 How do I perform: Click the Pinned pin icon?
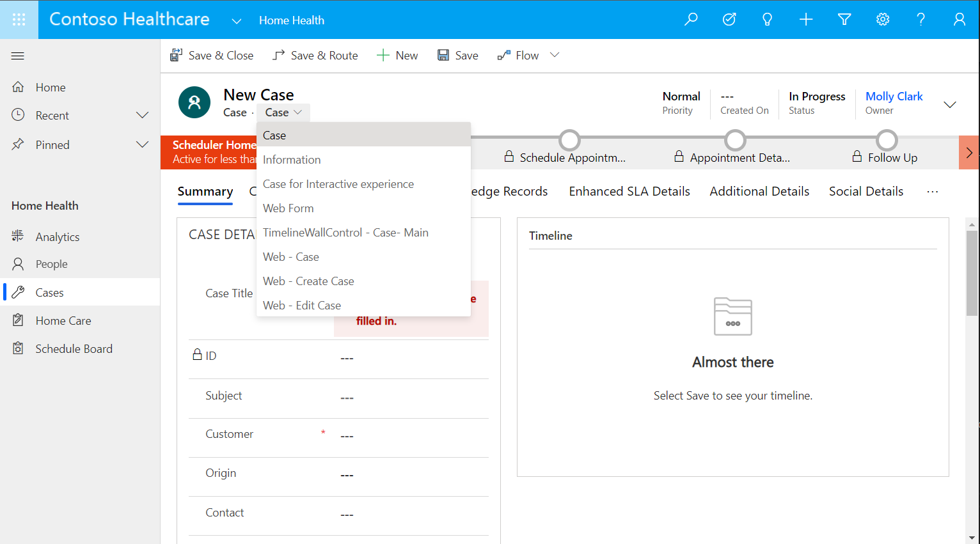tap(18, 144)
